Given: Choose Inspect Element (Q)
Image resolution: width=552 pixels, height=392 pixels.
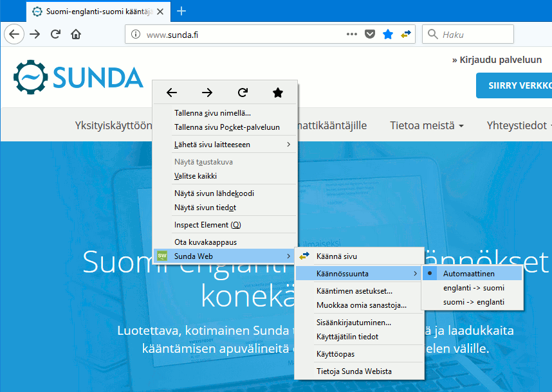Looking at the screenshot, I should pyautogui.click(x=225, y=225).
